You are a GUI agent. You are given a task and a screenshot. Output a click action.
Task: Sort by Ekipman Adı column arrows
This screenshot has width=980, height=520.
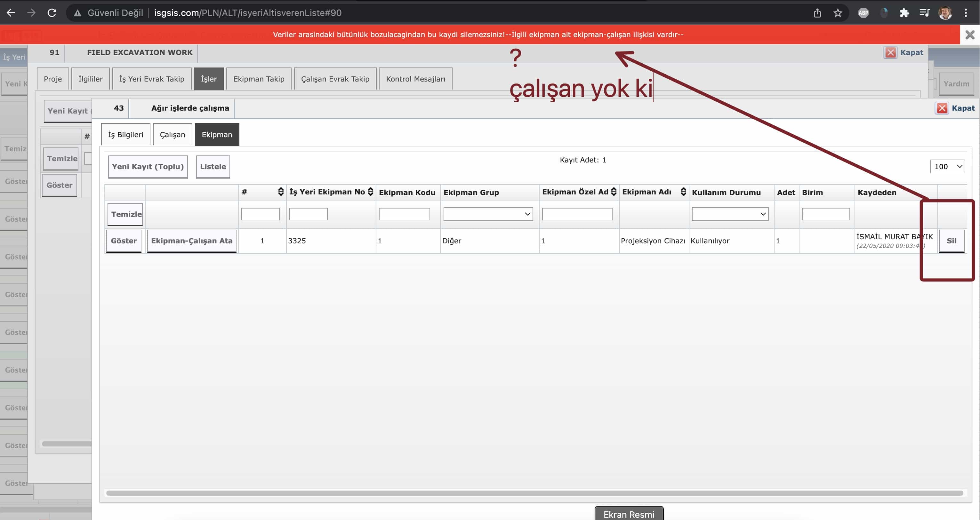click(x=683, y=192)
